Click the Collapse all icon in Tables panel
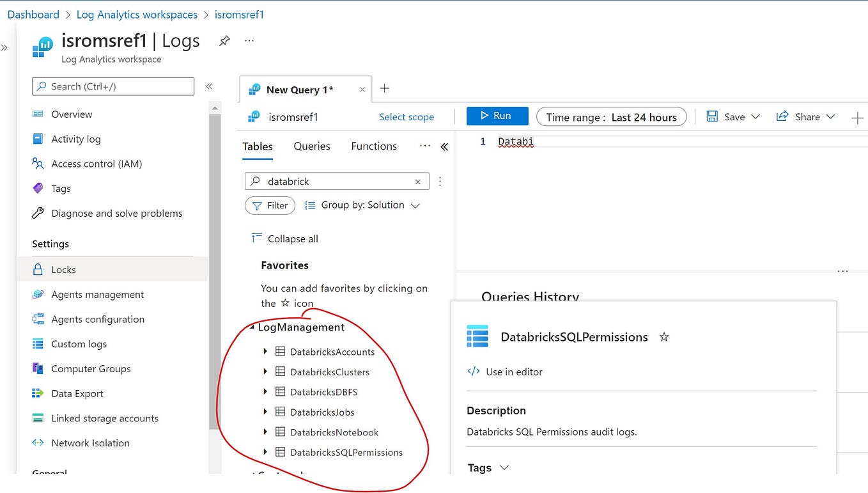The width and height of the screenshot is (868, 493). click(x=257, y=238)
